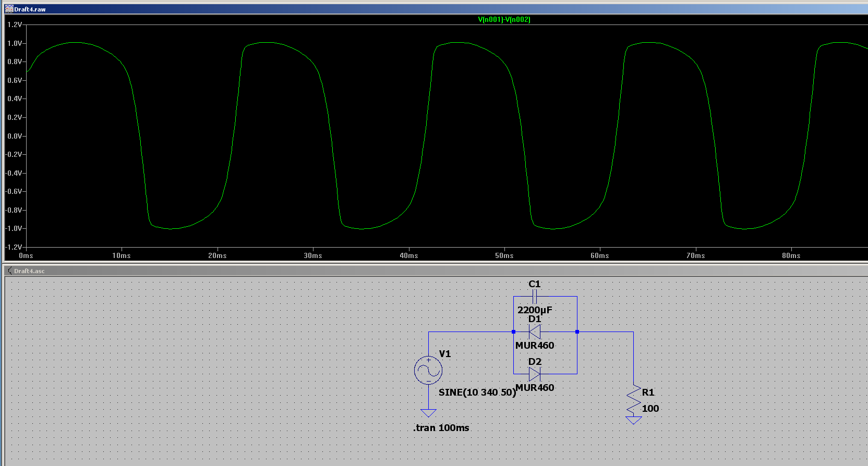868x466 pixels.
Task: Click the 10ms label on time axis
Action: [x=122, y=255]
